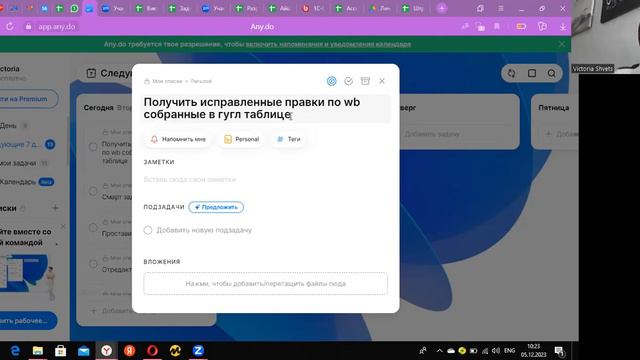This screenshot has height=360, width=640.
Task: Add a new list with the plus icon
Action: (x=55, y=208)
